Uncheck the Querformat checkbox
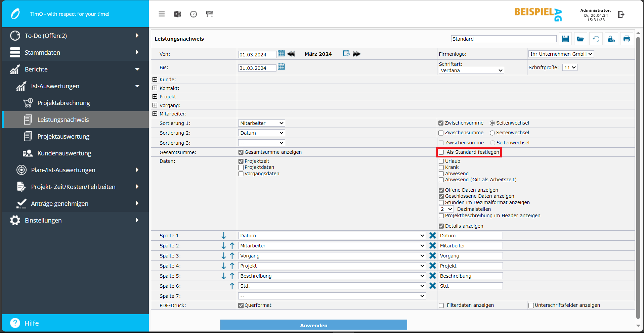 point(241,305)
